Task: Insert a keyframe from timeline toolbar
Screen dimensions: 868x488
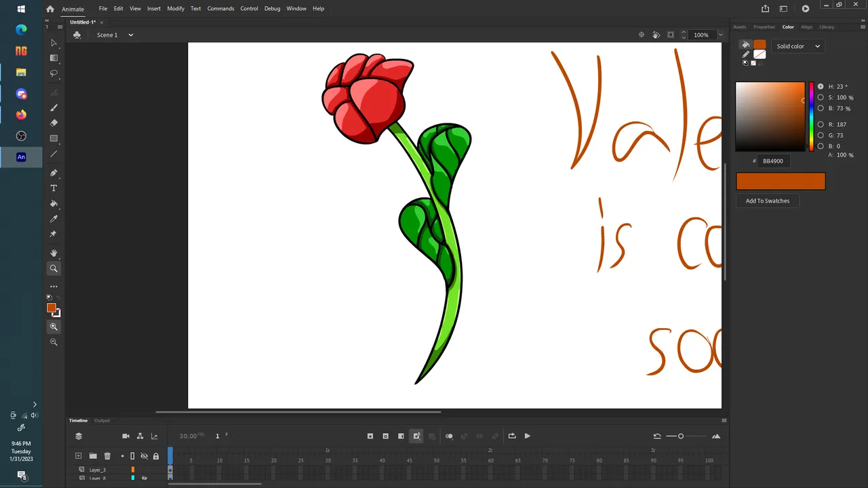Action: (370, 436)
